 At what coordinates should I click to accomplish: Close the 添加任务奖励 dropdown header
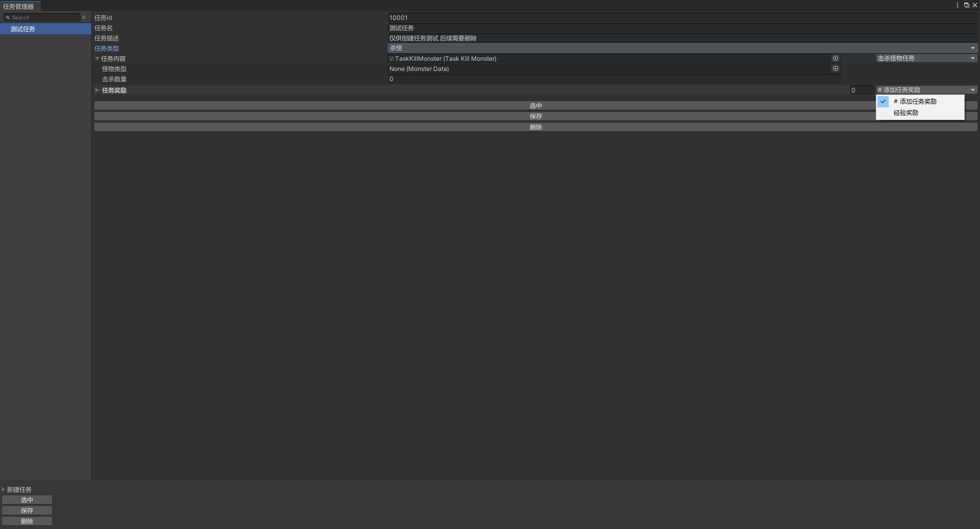[x=926, y=90]
